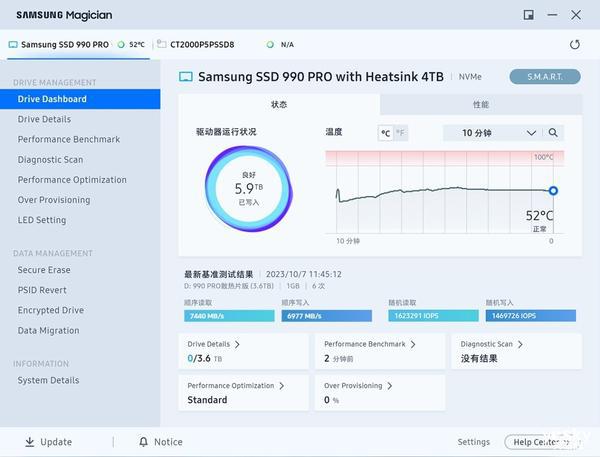Click the refresh icon near the drive tabs
The width and height of the screenshot is (600, 457).
coord(575,45)
